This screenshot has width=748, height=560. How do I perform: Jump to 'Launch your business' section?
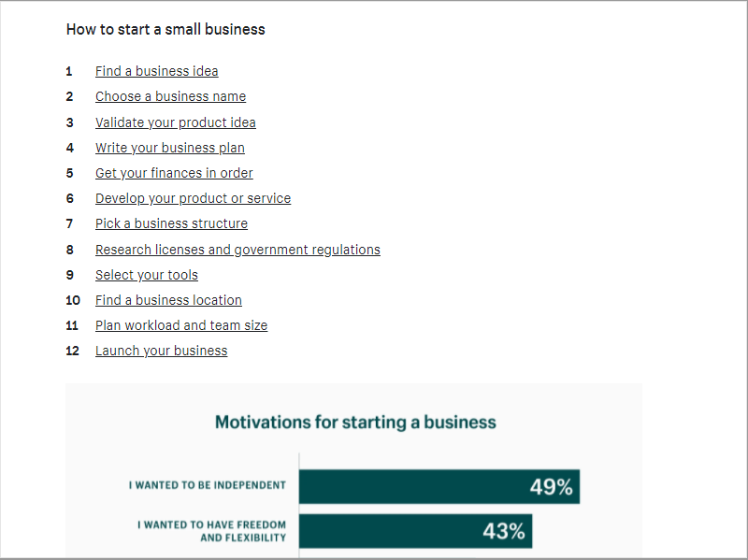(x=161, y=352)
